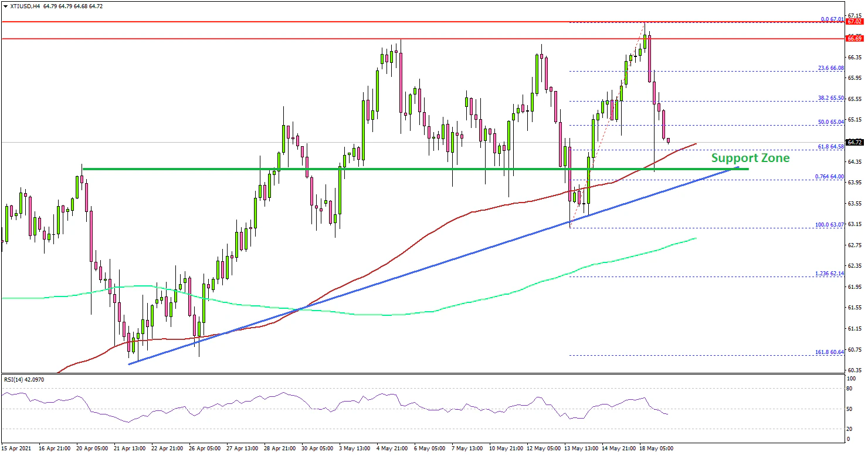The height and width of the screenshot is (455, 868).
Task: Select the 1.236 62.14 Fibonacci extension label
Action: (x=829, y=274)
